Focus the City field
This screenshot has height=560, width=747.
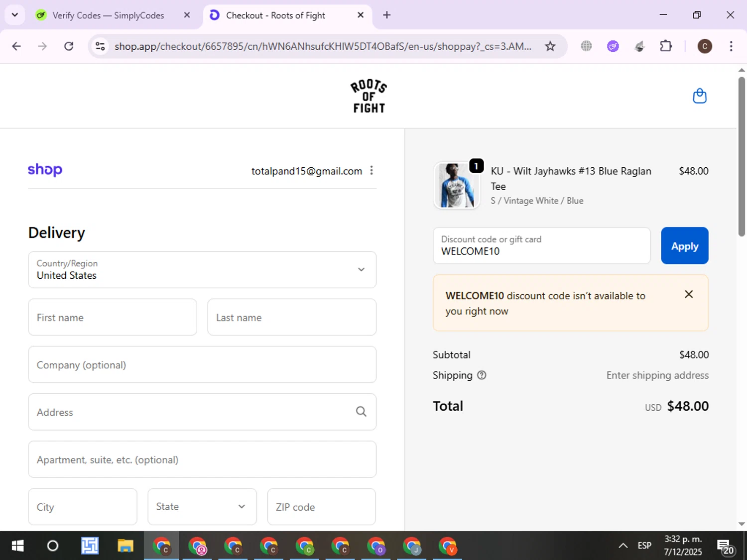coord(83,506)
